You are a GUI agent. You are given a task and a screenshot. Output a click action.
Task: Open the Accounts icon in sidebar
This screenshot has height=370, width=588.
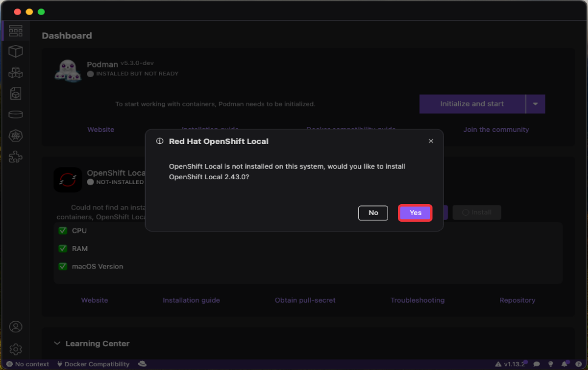(16, 327)
